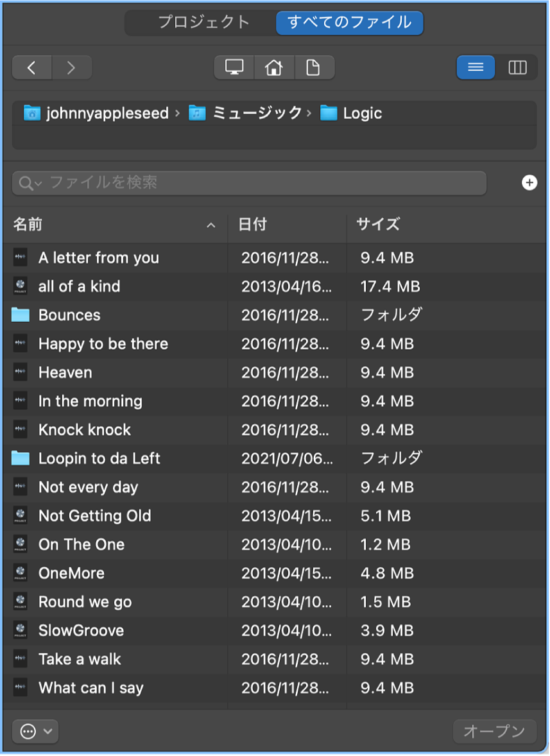Viewport: 550px width, 756px height.
Task: Switch to the プロジェクト tab
Action: tap(205, 22)
